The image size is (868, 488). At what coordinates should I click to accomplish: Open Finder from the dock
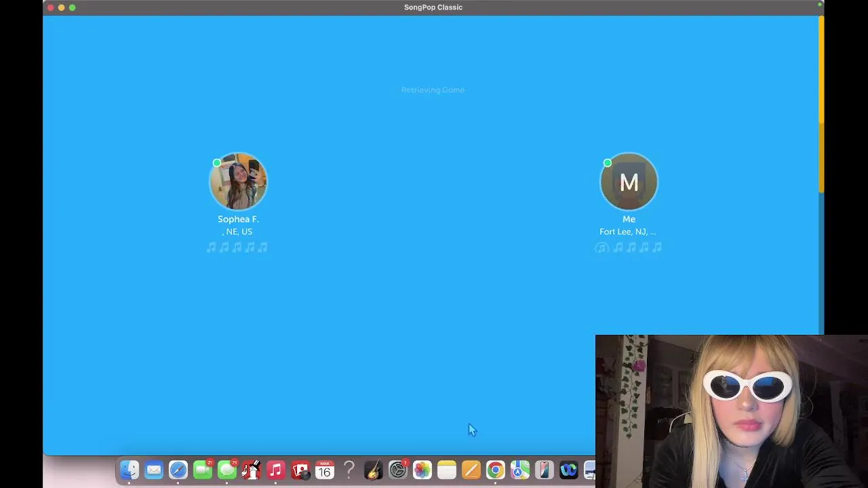130,470
